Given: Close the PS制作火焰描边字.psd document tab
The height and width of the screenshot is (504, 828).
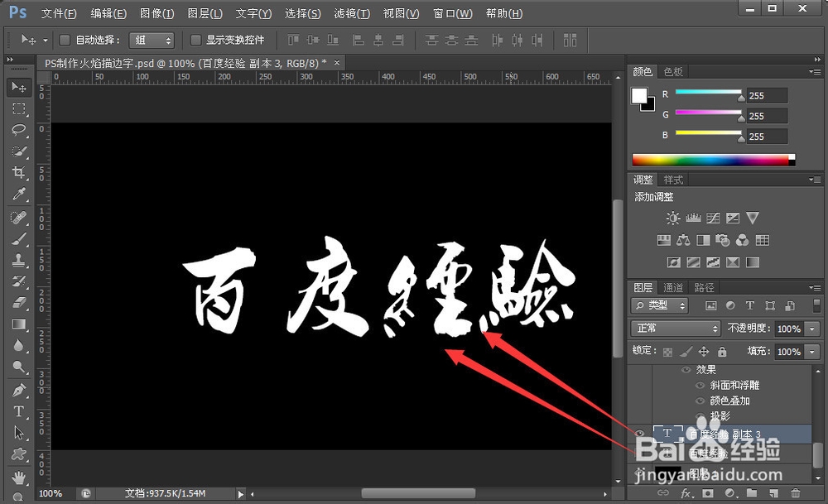Looking at the screenshot, I should [x=336, y=63].
